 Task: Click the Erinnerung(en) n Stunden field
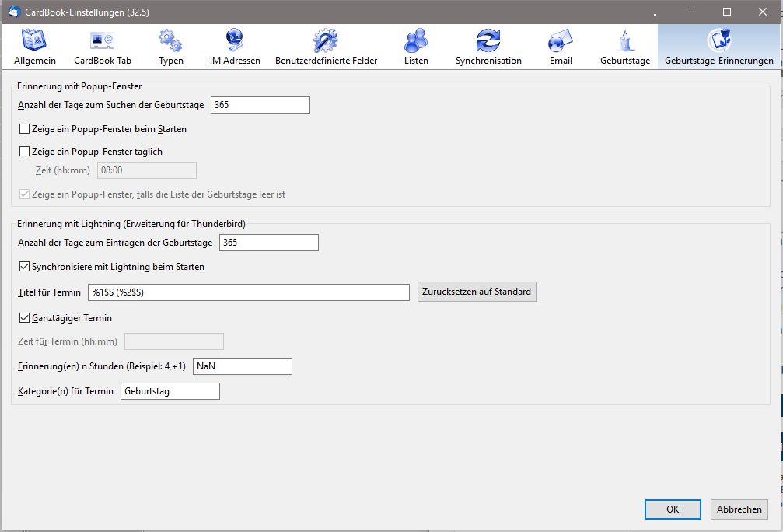[242, 366]
